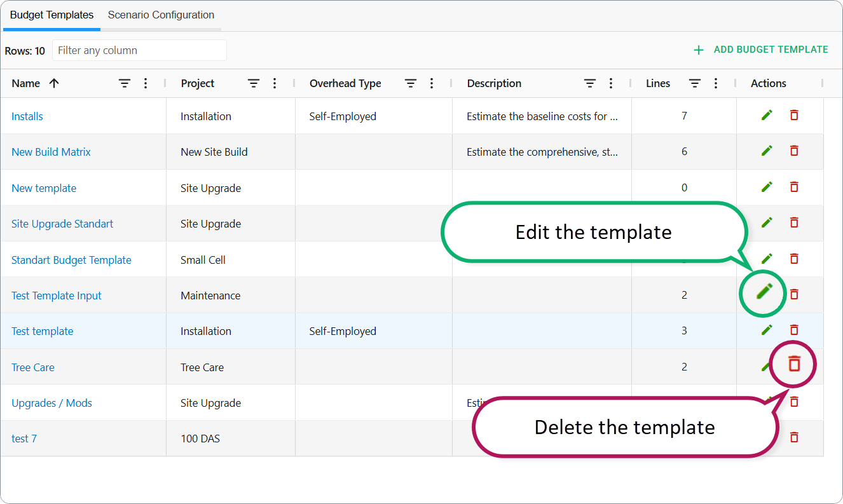
Task: Delete the Test template row
Action: 794,330
